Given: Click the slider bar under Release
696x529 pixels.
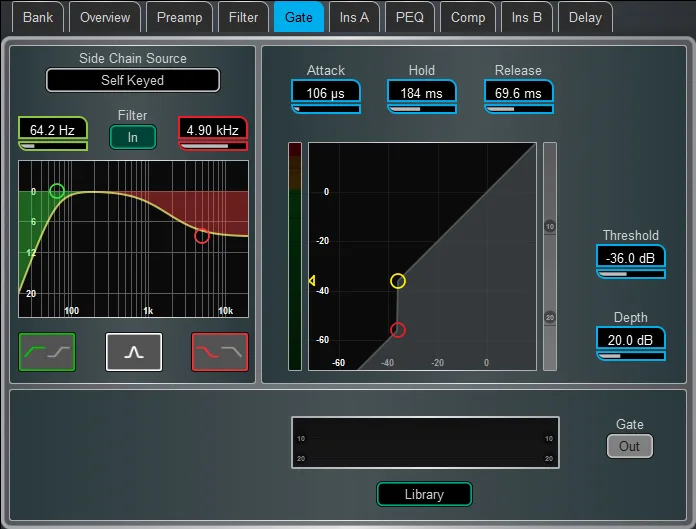Looking at the screenshot, I should pyautogui.click(x=518, y=109).
